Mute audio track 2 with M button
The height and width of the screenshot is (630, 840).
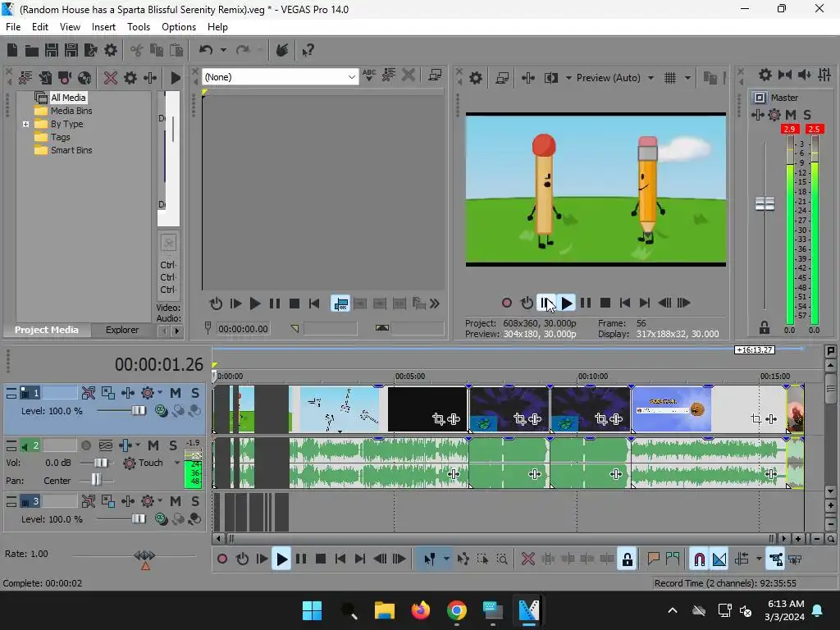153,445
